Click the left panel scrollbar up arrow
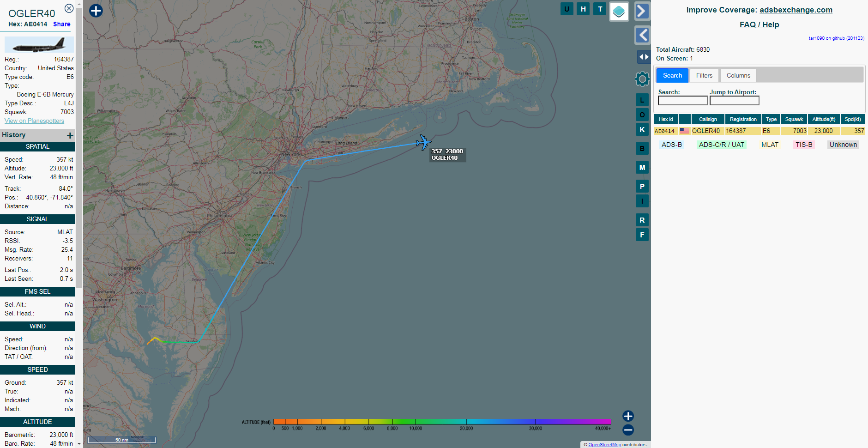Image resolution: width=868 pixels, height=448 pixels. point(79,4)
